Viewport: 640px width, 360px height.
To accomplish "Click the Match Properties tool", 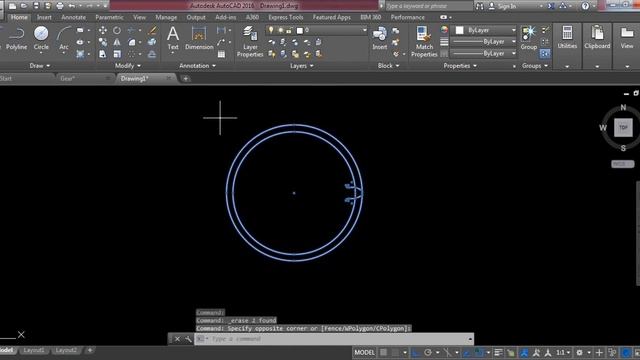I will click(x=424, y=42).
